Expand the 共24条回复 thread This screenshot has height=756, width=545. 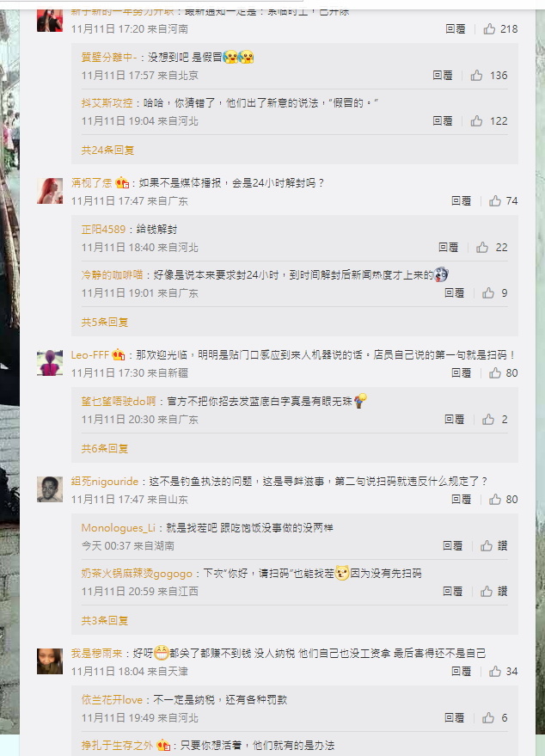coord(107,150)
